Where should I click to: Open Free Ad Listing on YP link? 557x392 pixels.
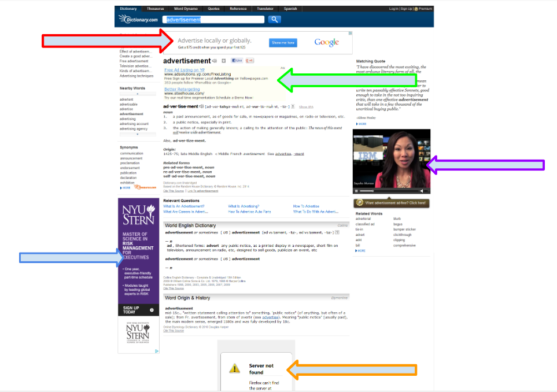coord(185,70)
